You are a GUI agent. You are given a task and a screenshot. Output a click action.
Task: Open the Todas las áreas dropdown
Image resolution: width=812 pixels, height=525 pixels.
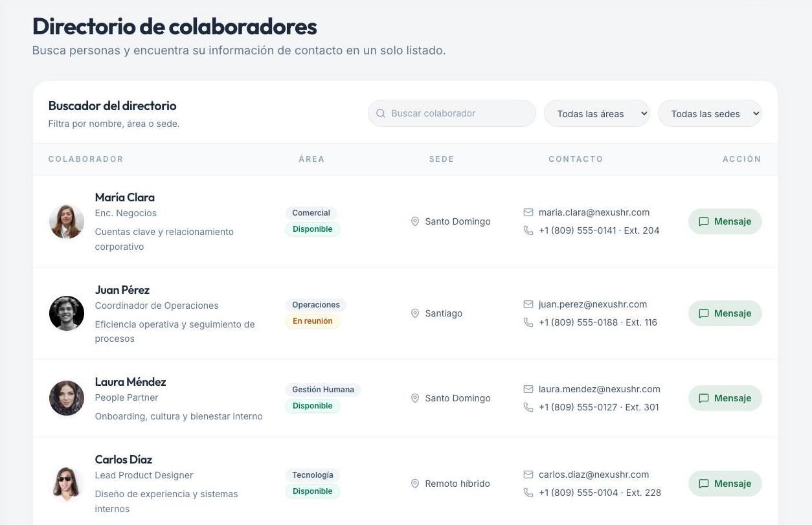[597, 113]
